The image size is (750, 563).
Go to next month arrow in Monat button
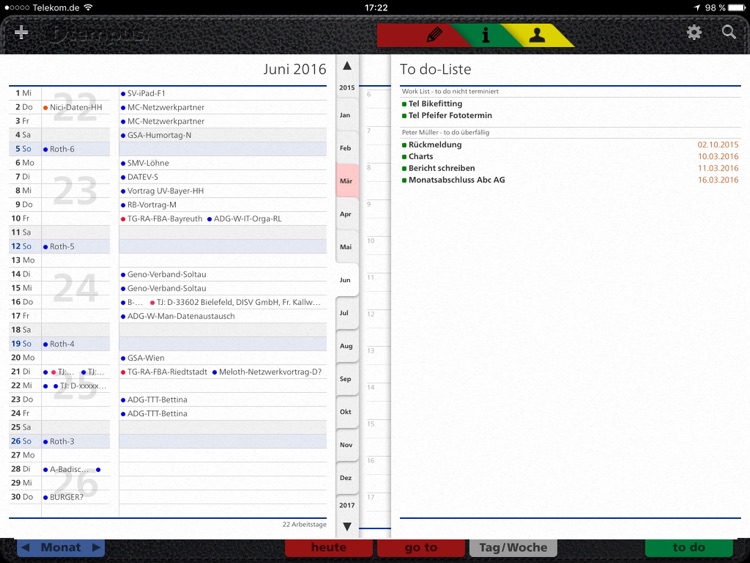pos(96,547)
